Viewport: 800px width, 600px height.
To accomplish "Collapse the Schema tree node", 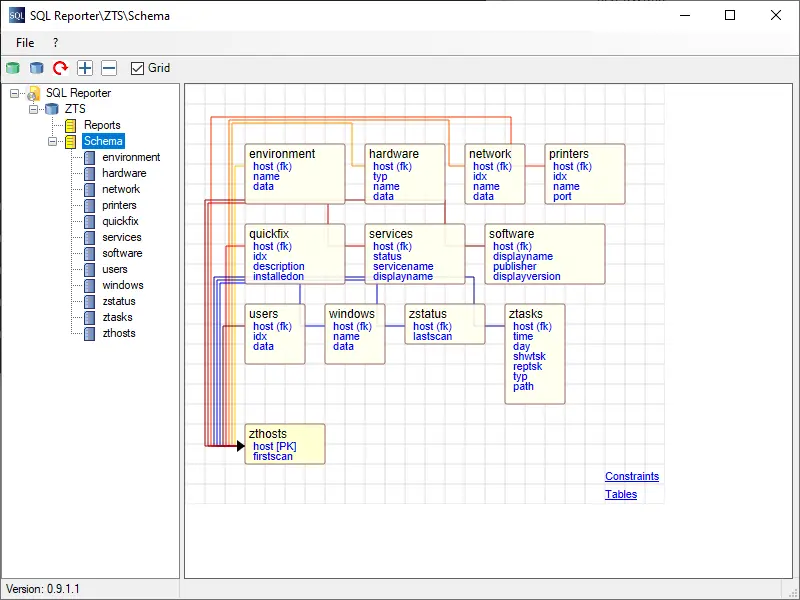I will pos(52,141).
